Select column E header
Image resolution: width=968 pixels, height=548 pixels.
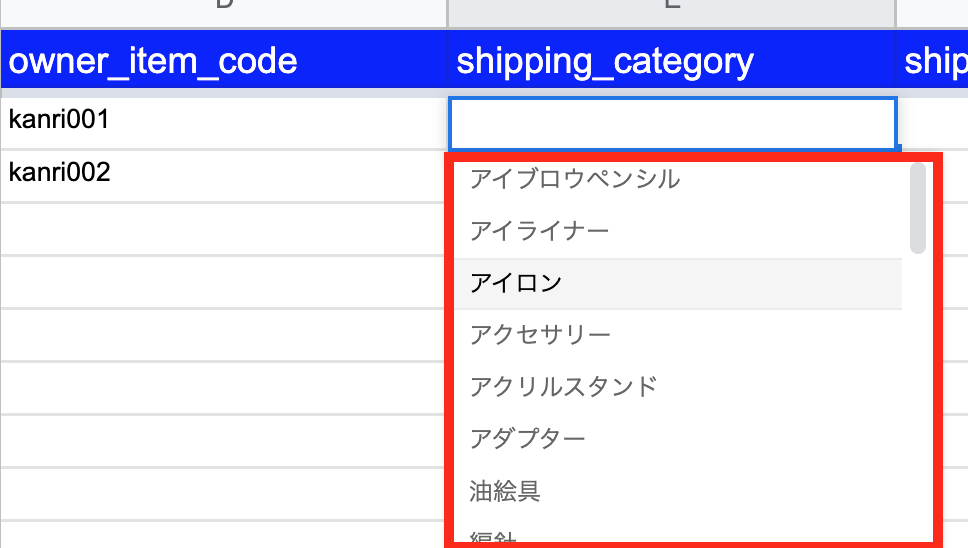(672, 10)
